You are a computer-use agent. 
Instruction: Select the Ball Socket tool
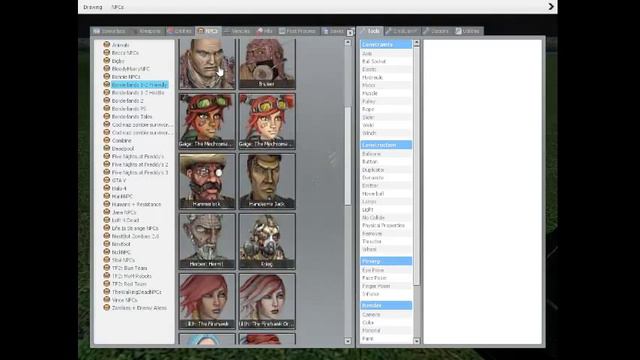click(x=386, y=61)
